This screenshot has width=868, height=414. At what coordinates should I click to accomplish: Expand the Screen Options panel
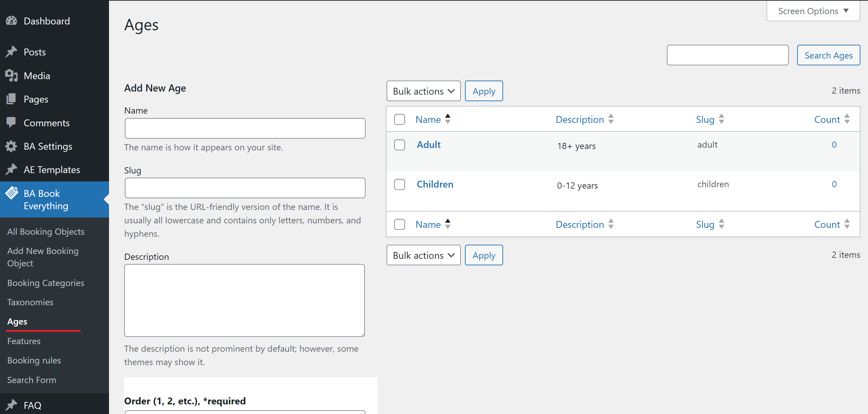pos(813,11)
